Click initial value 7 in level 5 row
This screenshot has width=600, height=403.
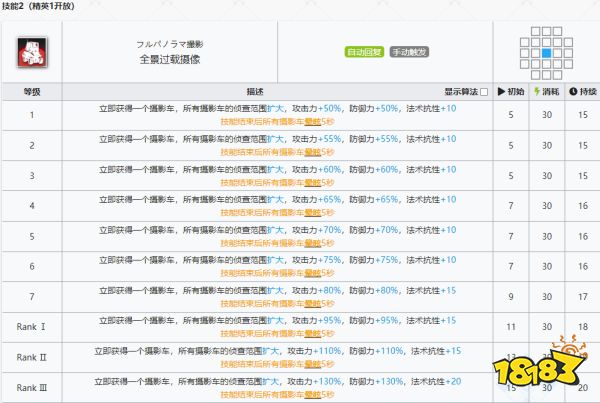pyautogui.click(x=511, y=237)
